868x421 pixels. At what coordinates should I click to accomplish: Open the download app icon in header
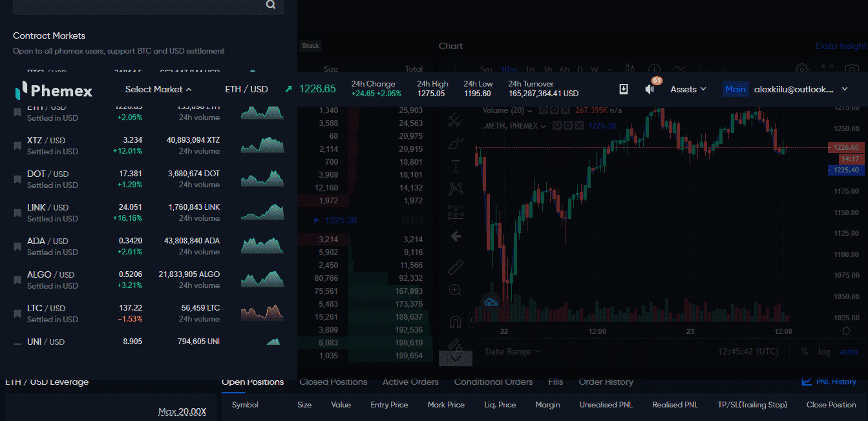pos(624,89)
